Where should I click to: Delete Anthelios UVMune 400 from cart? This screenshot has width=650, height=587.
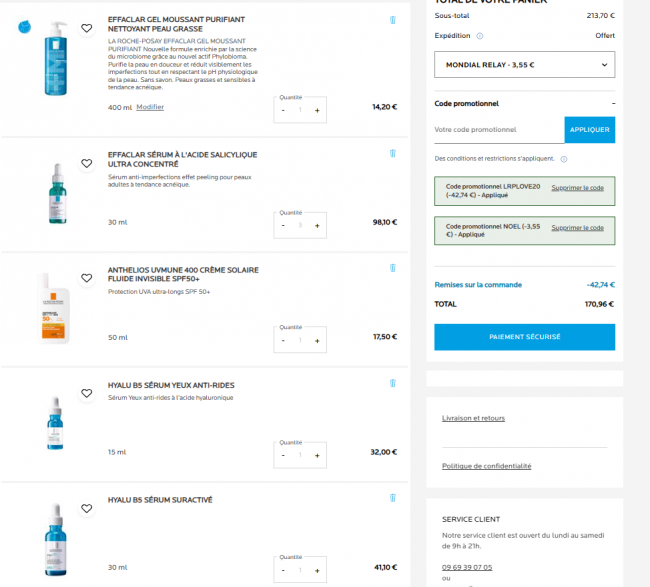click(392, 269)
